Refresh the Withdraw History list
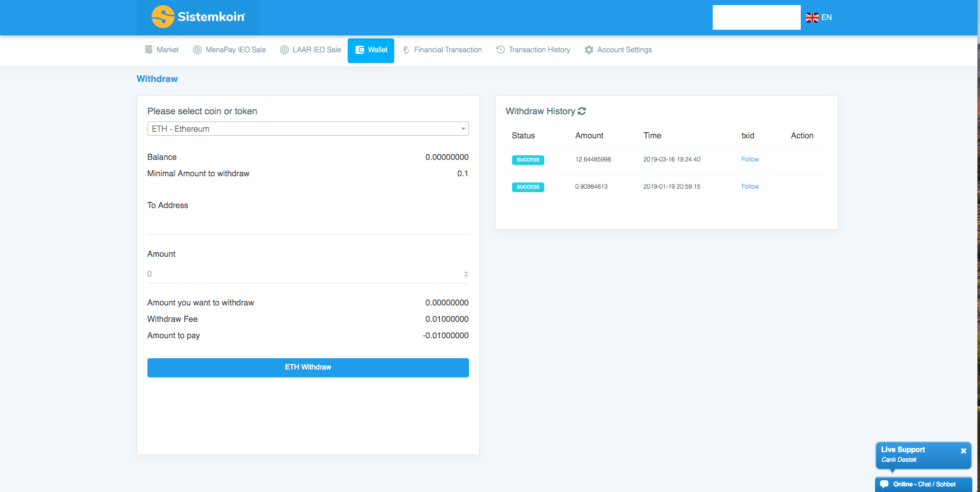 click(582, 111)
